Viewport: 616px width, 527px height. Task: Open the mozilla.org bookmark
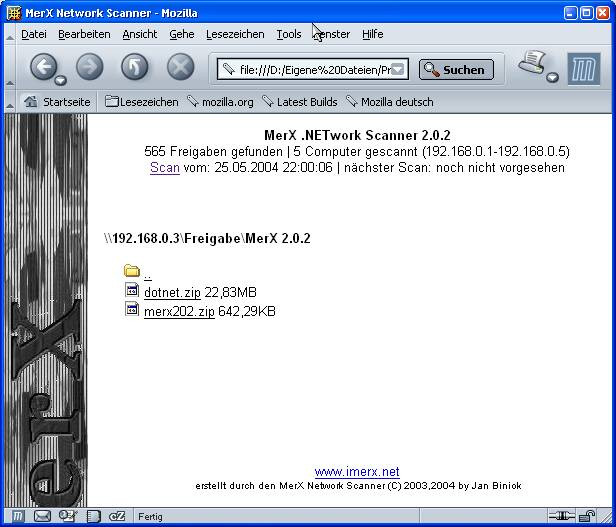[x=220, y=102]
